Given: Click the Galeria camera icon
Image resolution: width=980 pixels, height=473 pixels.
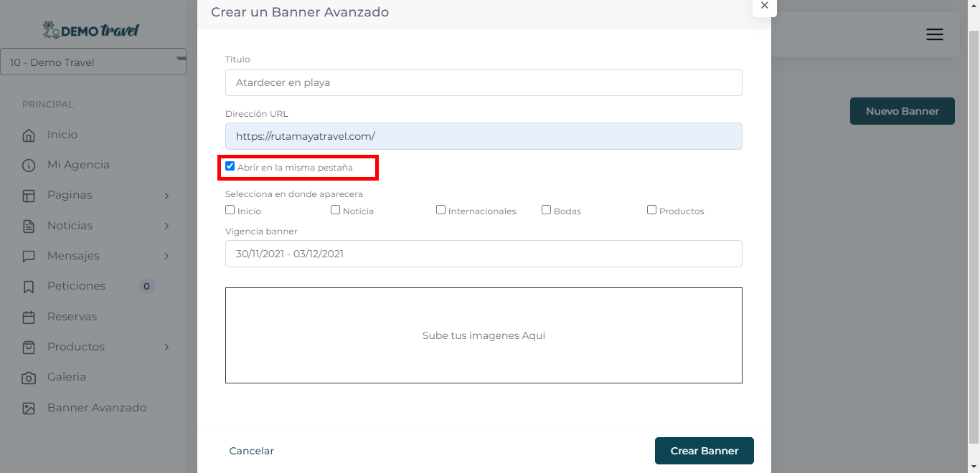Looking at the screenshot, I should pyautogui.click(x=29, y=378).
